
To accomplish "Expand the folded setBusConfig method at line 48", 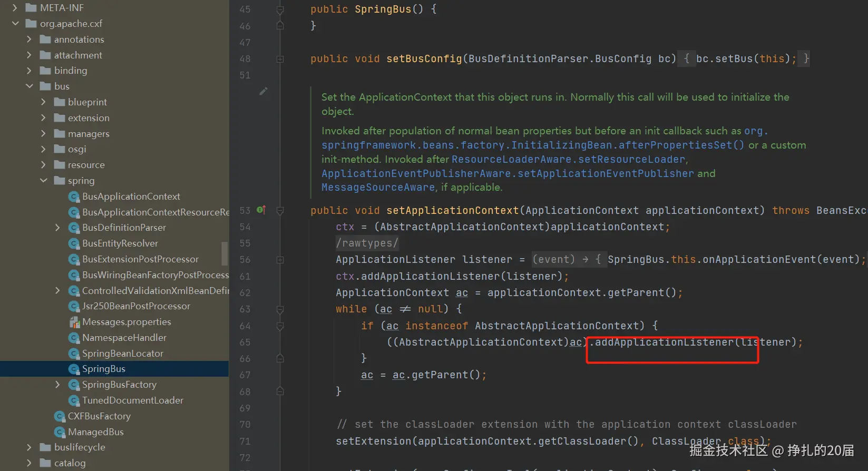I will [280, 59].
